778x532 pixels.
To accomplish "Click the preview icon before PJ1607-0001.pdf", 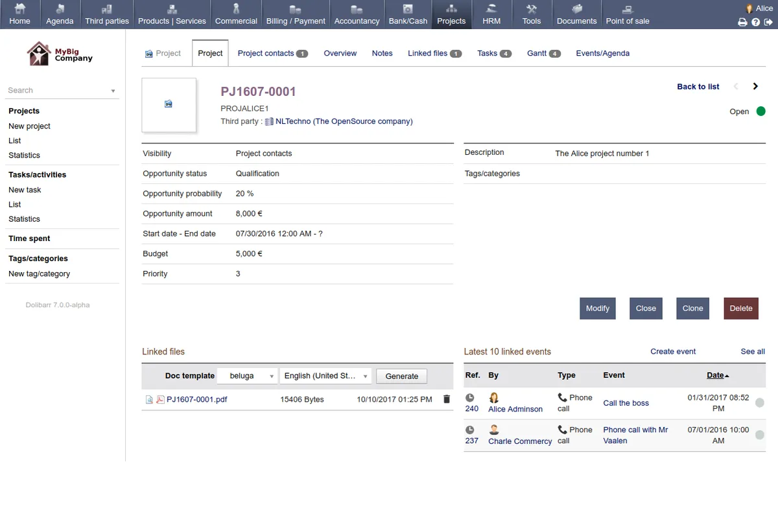I will [149, 400].
